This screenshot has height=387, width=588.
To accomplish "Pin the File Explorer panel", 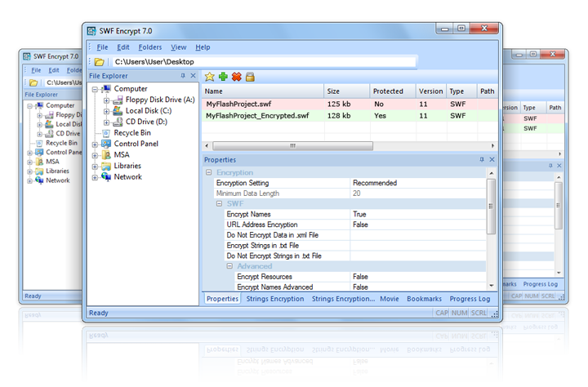I will (x=183, y=76).
